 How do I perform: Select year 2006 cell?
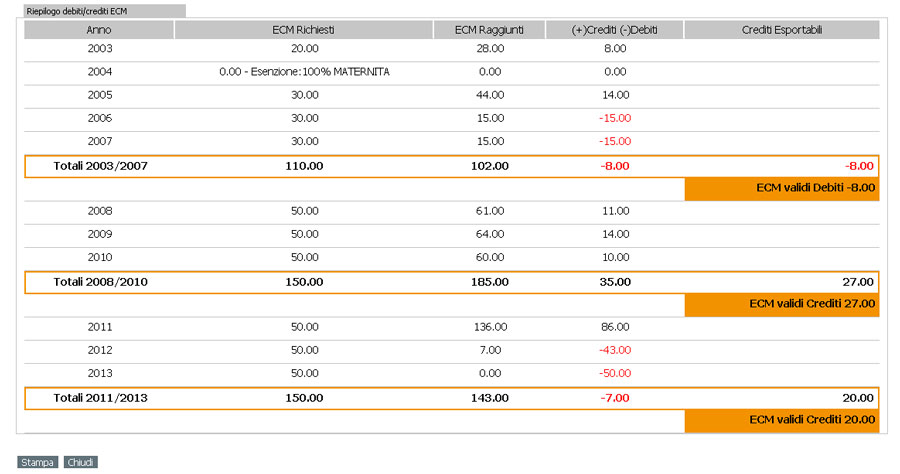100,118
